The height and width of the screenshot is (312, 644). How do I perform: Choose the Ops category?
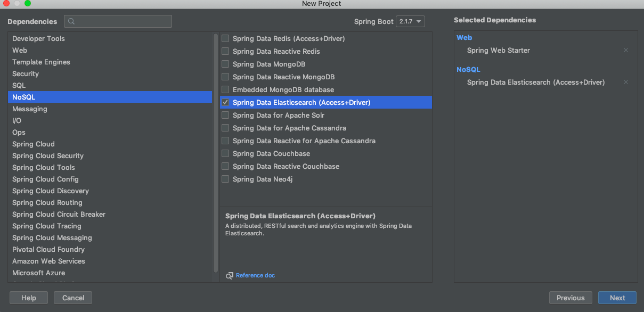click(110, 132)
